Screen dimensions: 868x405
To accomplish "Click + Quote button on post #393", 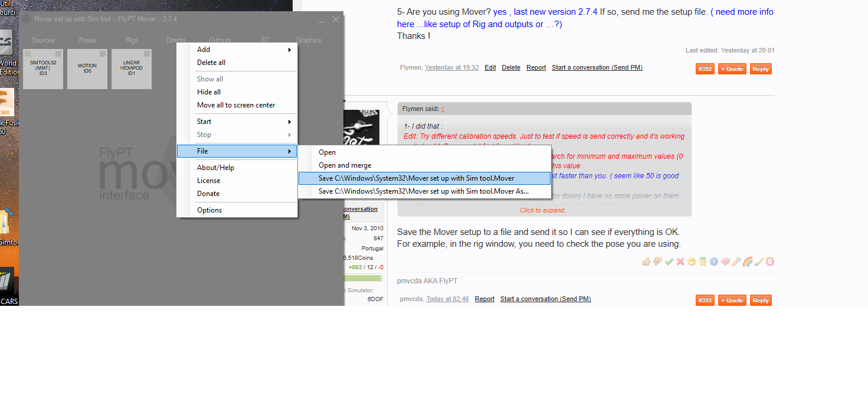I will [x=732, y=301].
